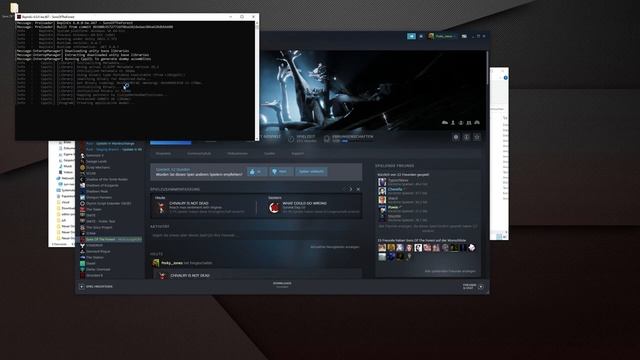
Task: Click the Big Picture mode icon
Action: click(x=464, y=36)
